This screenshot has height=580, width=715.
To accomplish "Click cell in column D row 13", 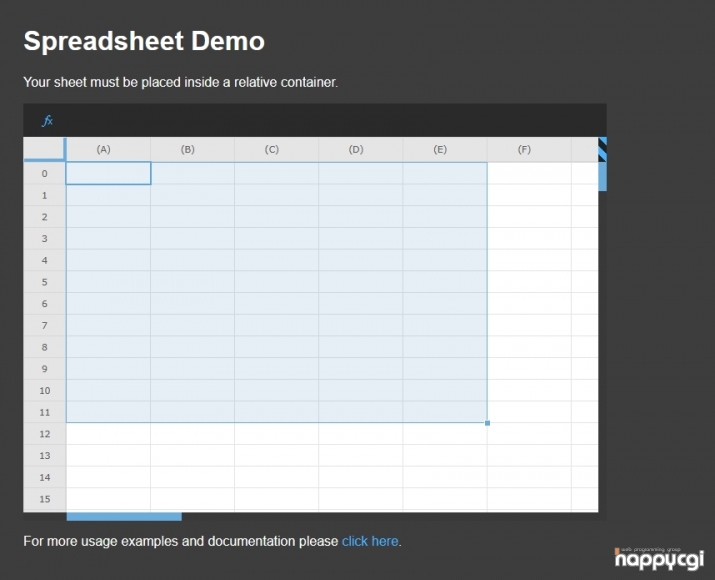I will (361, 456).
